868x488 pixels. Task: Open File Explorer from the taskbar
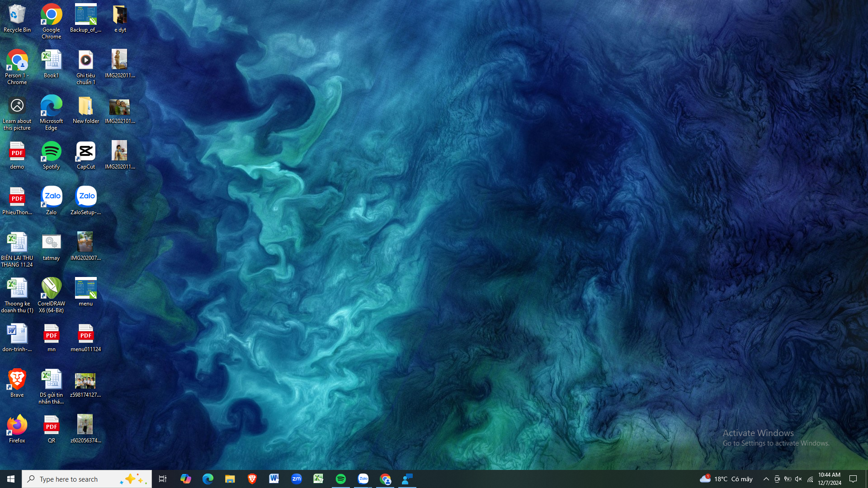pyautogui.click(x=230, y=479)
